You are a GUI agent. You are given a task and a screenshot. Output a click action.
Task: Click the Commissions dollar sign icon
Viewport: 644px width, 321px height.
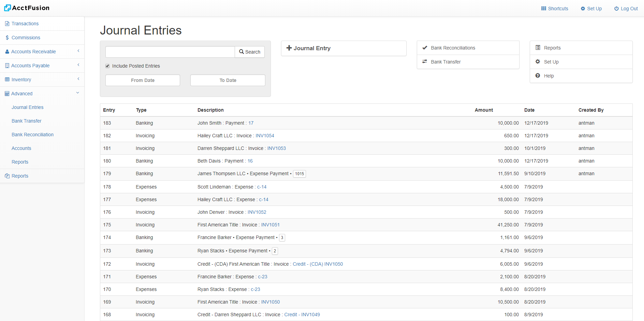(x=7, y=38)
